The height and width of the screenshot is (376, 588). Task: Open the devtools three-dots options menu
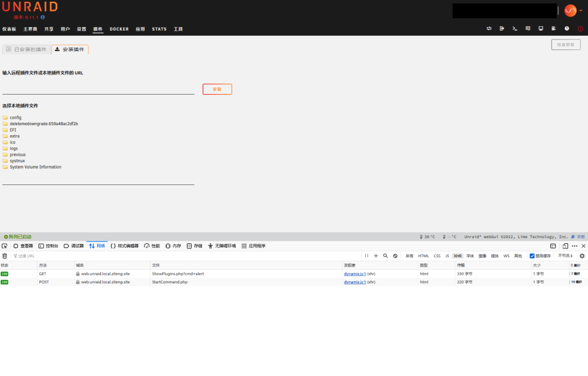coord(574,246)
